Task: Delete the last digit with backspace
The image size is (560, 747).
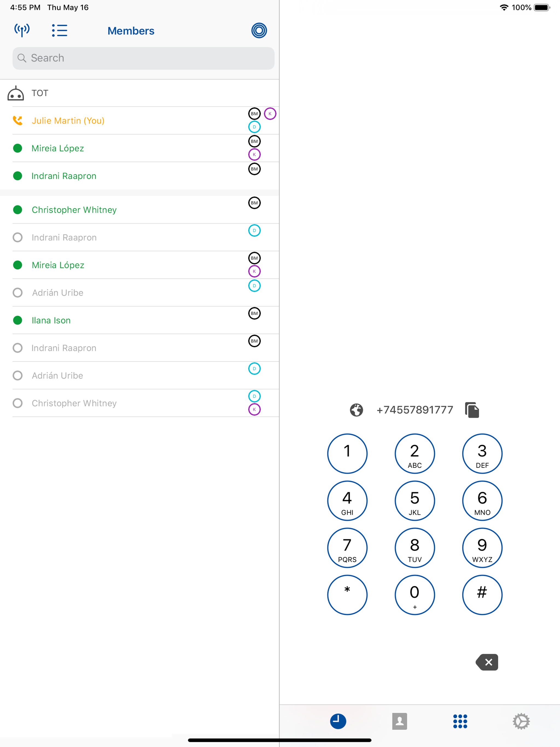Action: tap(487, 662)
